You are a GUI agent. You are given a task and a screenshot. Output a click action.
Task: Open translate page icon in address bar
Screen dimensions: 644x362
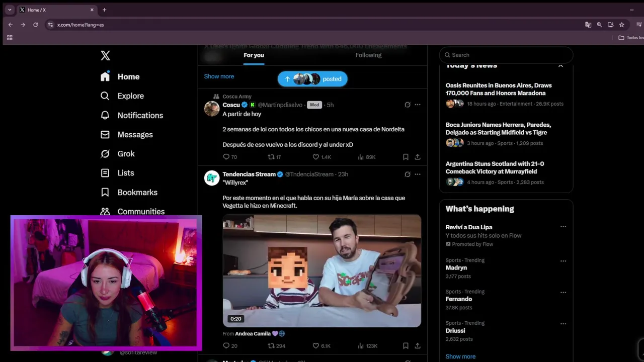(588, 25)
